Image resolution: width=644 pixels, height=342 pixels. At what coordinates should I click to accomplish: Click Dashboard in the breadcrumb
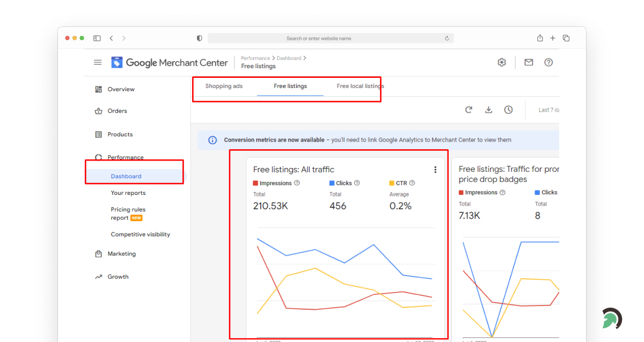coord(289,58)
